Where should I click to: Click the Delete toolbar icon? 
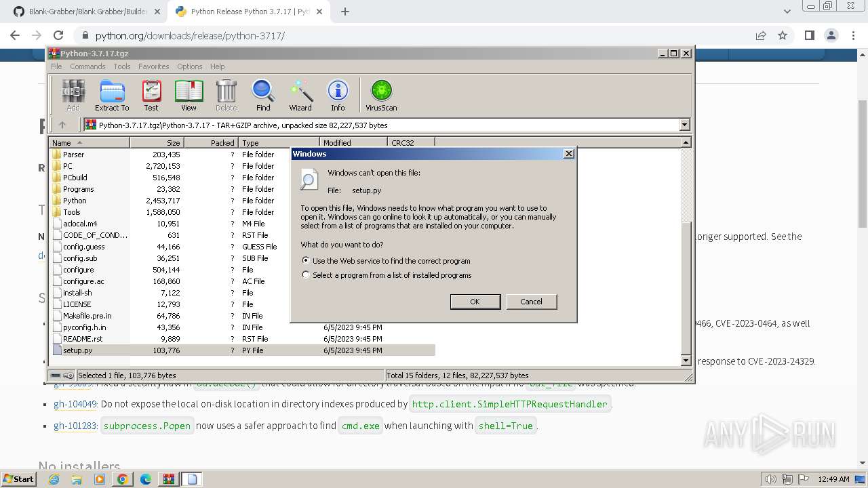(x=226, y=95)
